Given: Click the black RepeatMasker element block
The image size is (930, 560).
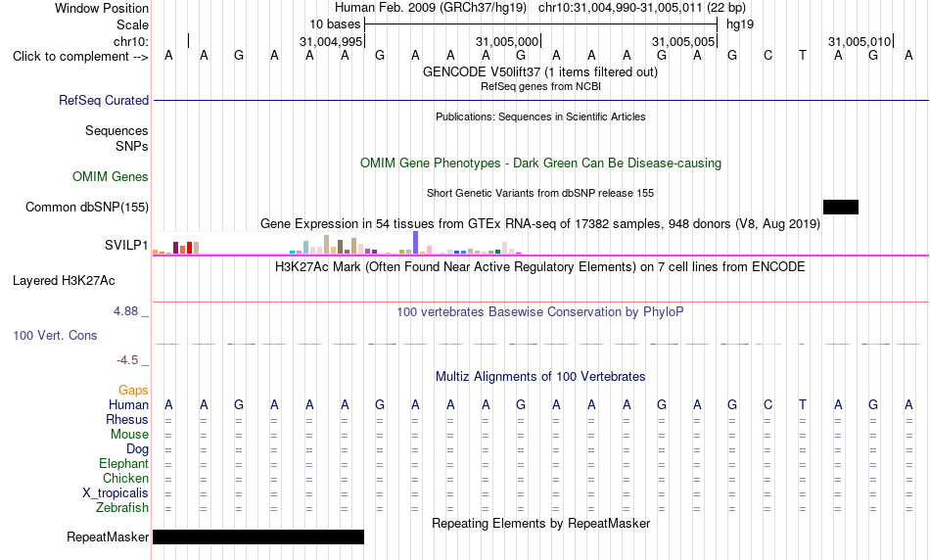Looking at the screenshot, I should 258,537.
